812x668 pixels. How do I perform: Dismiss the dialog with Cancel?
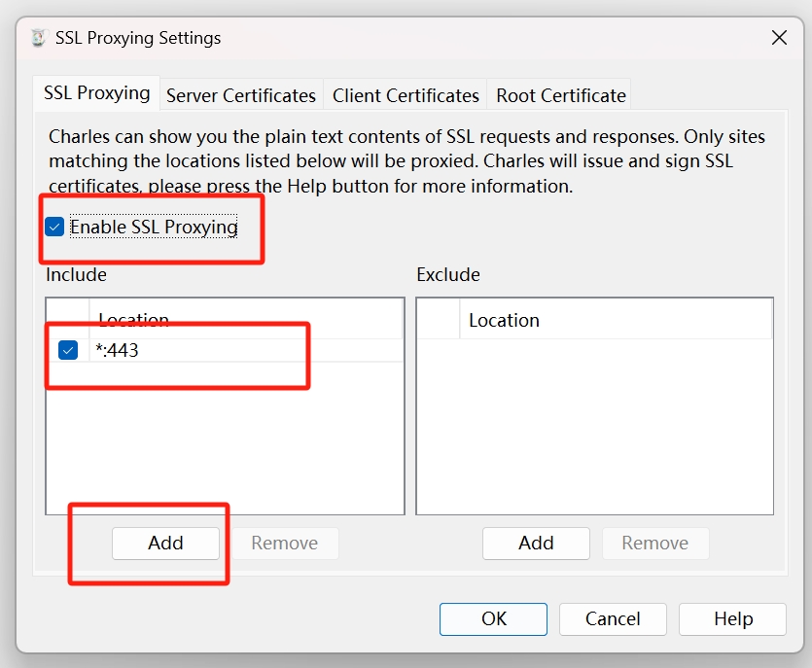[x=613, y=618]
